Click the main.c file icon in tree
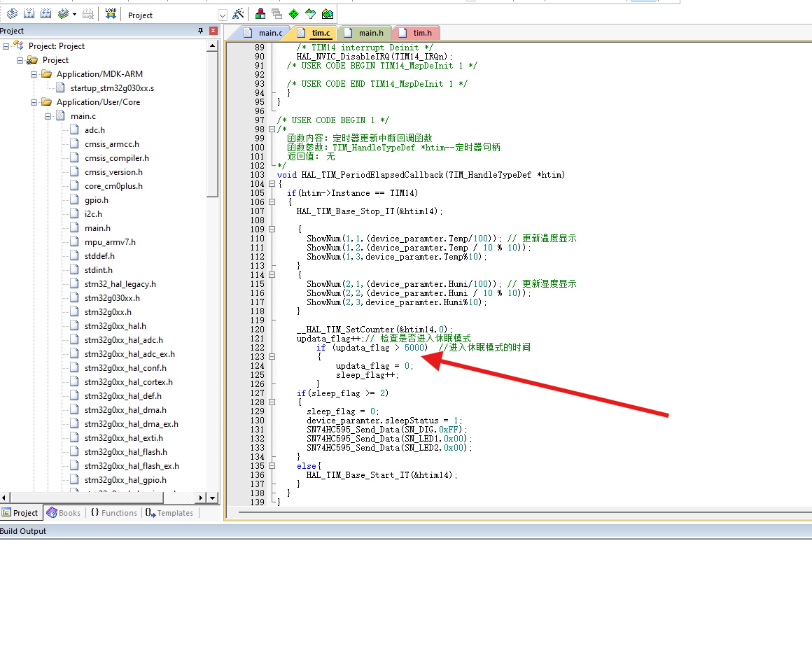Image resolution: width=812 pixels, height=648 pixels. click(x=61, y=115)
